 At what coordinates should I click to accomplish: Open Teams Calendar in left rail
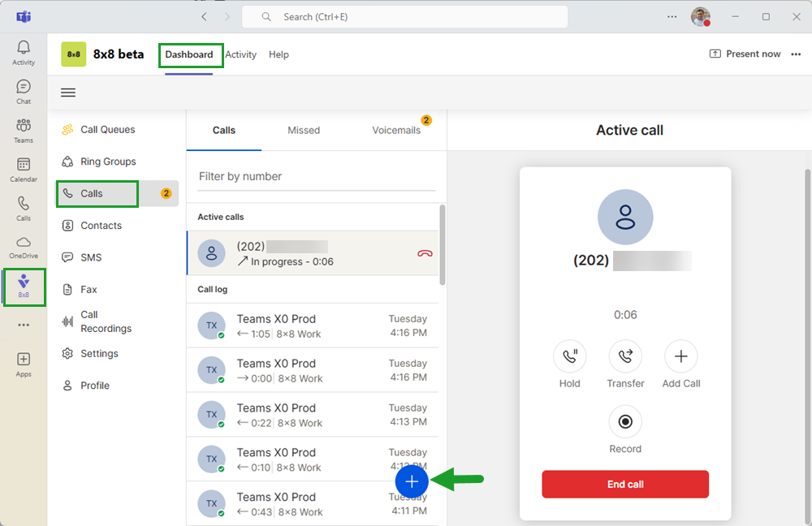(x=24, y=170)
